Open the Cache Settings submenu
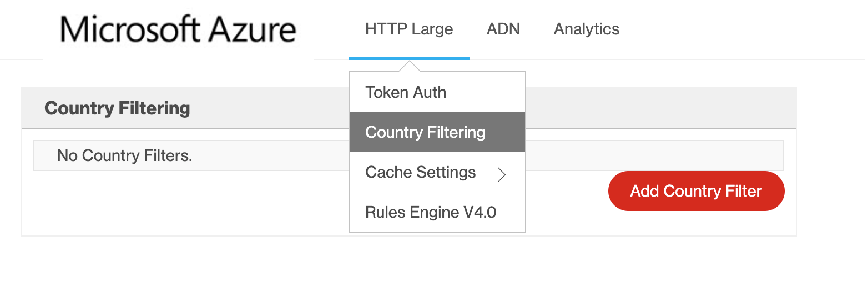 pyautogui.click(x=437, y=172)
